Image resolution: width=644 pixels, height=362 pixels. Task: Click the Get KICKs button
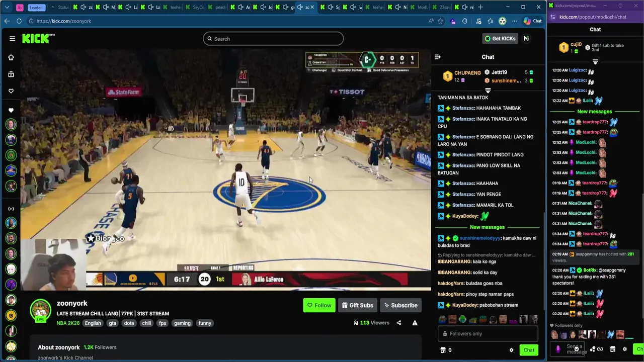500,39
